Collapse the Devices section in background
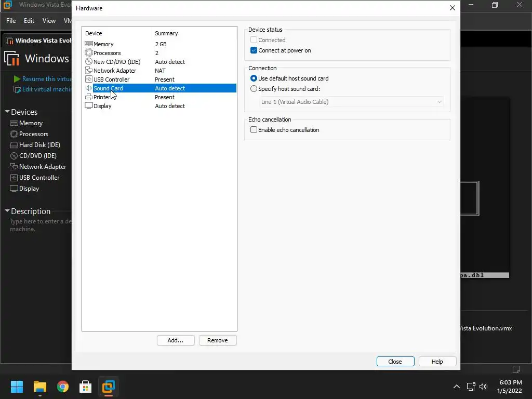The width and height of the screenshot is (532, 399). click(7, 111)
